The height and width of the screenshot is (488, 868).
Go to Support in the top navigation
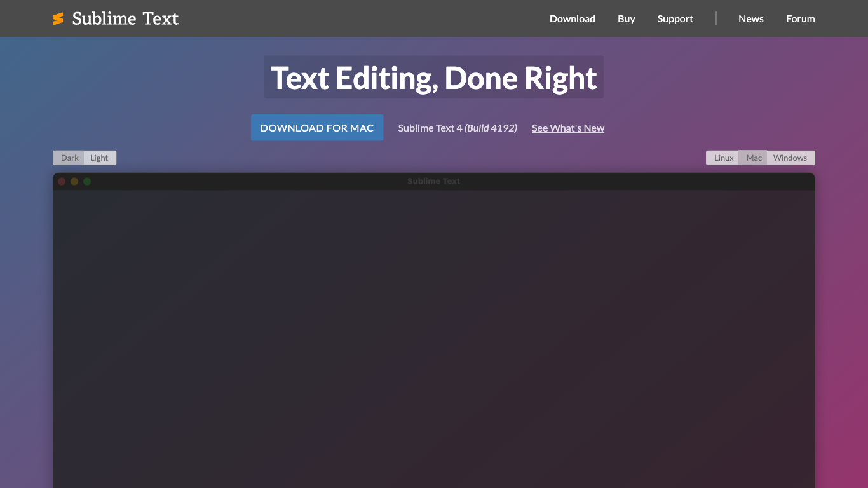pos(675,18)
